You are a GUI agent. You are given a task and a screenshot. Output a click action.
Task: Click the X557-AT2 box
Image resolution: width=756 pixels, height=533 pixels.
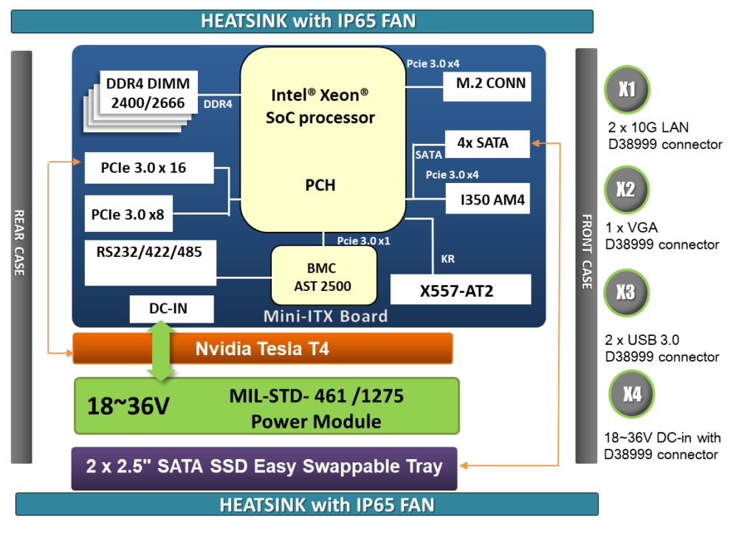tap(460, 290)
